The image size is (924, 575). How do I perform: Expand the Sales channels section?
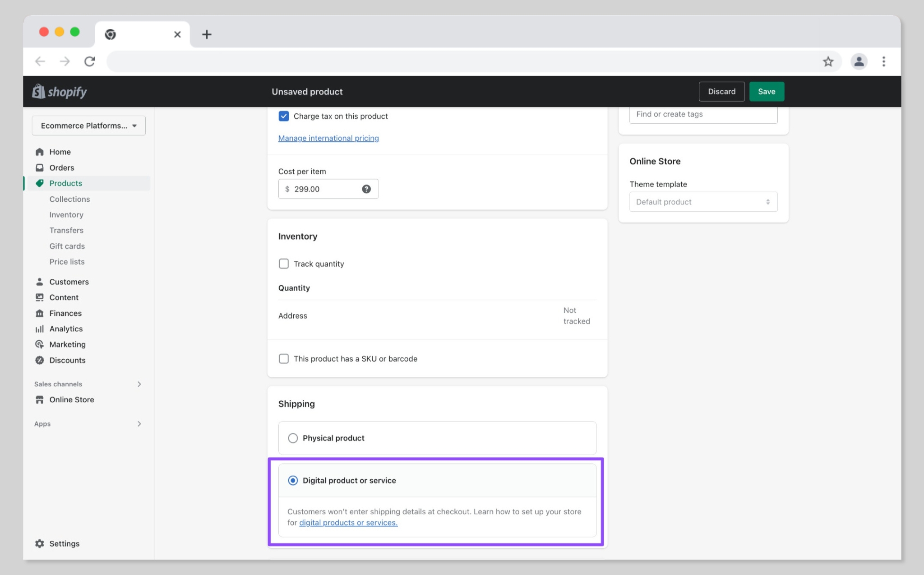coord(139,384)
